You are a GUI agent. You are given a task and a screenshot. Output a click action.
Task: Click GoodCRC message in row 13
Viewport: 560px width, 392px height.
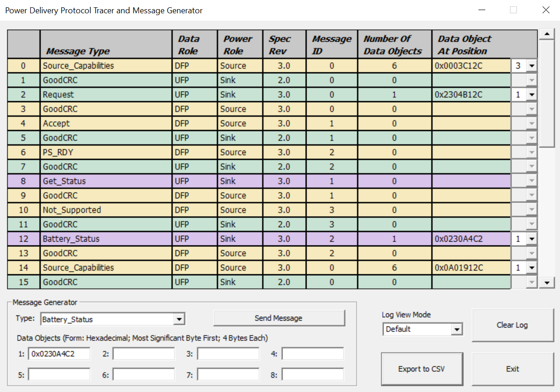[x=106, y=253]
